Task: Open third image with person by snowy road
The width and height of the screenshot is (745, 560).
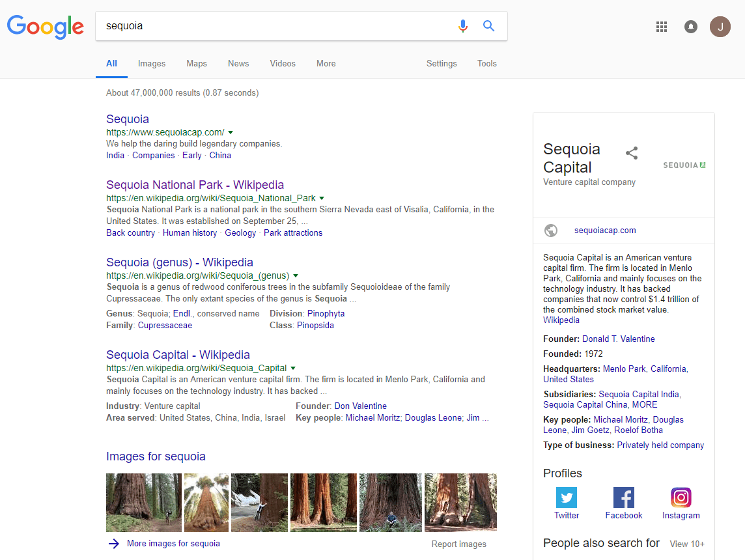Action: pyautogui.click(x=259, y=503)
